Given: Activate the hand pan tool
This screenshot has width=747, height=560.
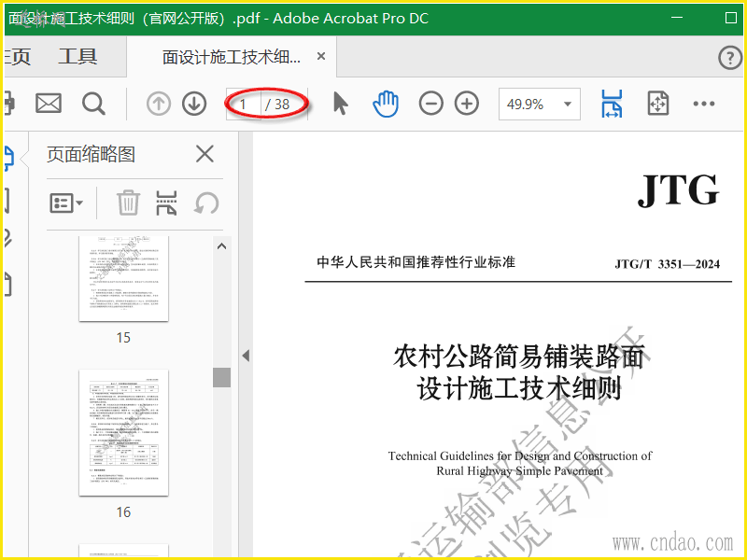Looking at the screenshot, I should (x=386, y=104).
